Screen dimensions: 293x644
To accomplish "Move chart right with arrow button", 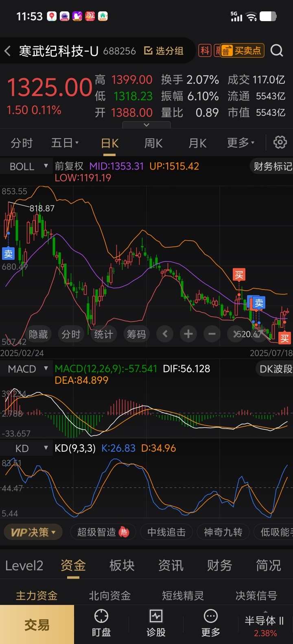I will [235, 334].
